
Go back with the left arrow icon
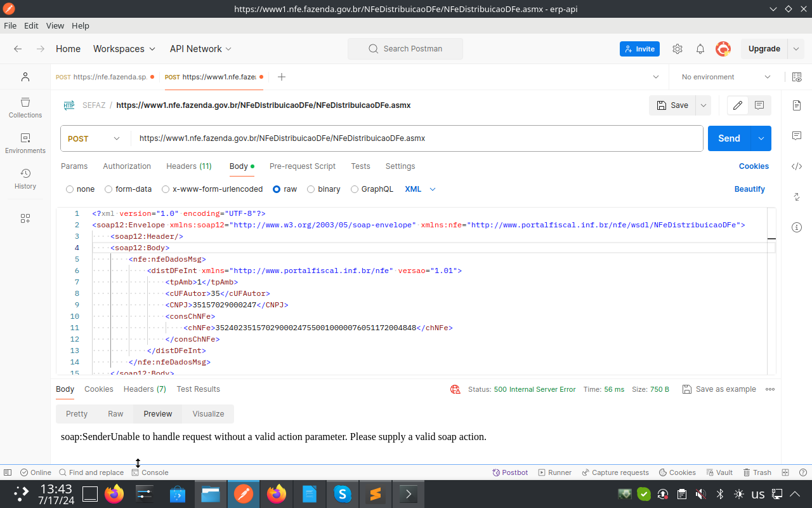18,49
